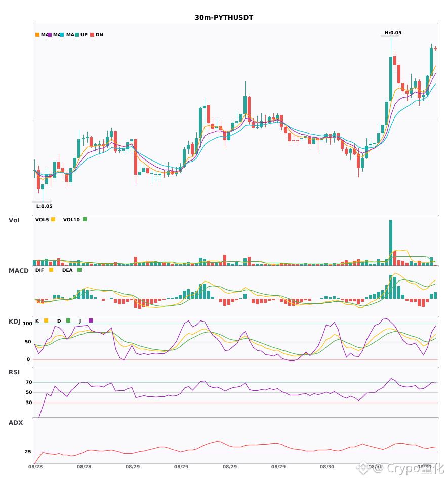The height and width of the screenshot is (481, 448).
Task: Click the cyan MA legend swatch
Action: (x=62, y=35)
